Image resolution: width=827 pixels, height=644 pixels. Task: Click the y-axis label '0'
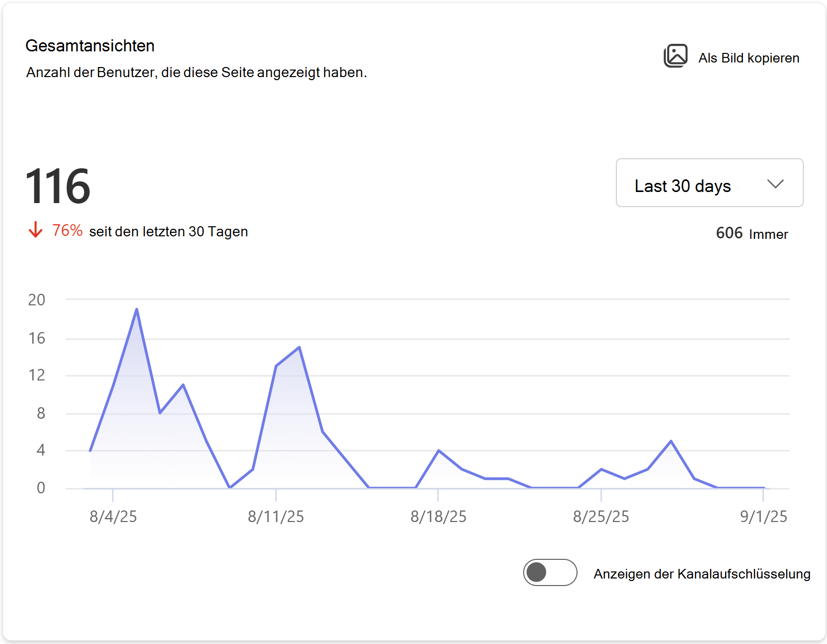pos(41,488)
